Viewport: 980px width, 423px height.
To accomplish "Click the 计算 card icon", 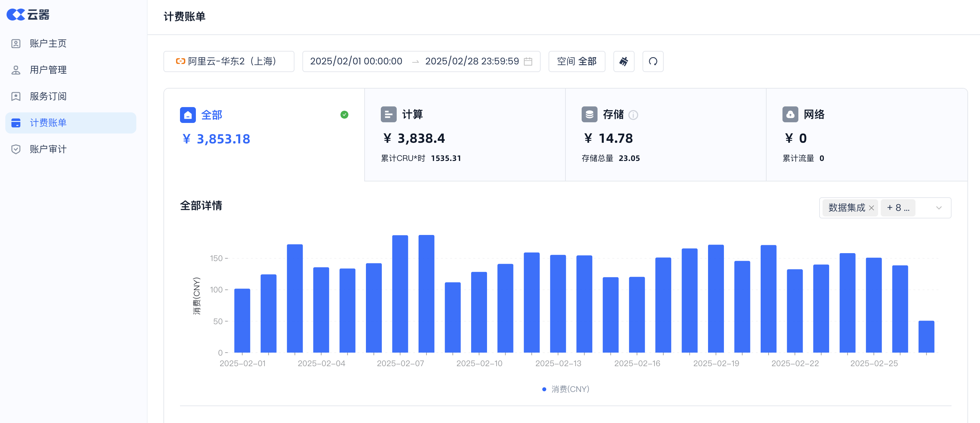I will click(388, 114).
